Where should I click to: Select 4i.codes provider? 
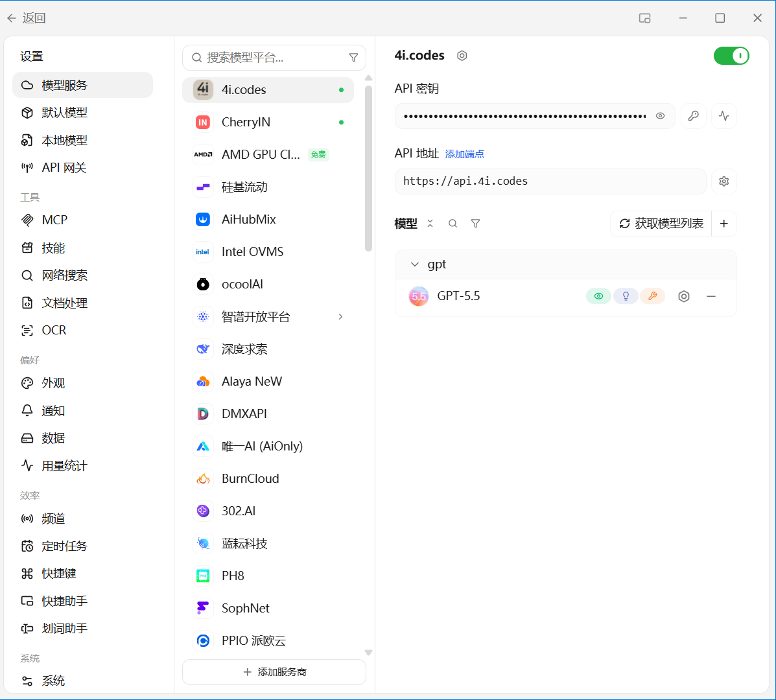pyautogui.click(x=268, y=90)
